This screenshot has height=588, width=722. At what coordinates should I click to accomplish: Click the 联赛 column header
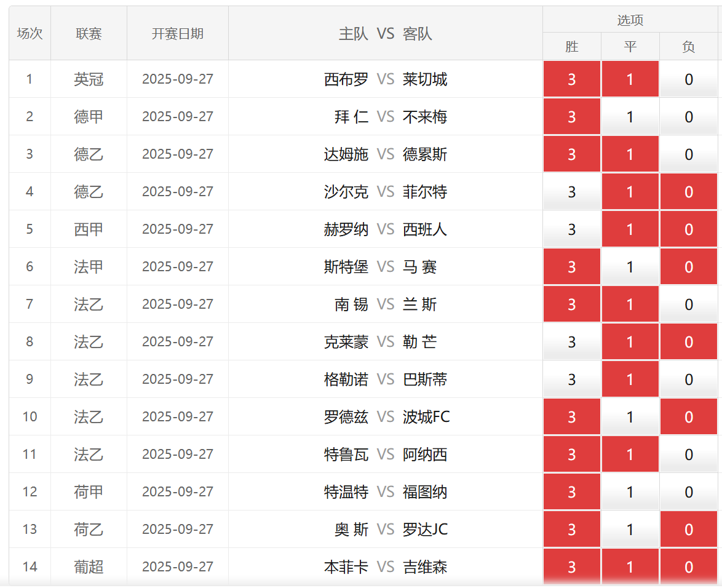(x=89, y=34)
